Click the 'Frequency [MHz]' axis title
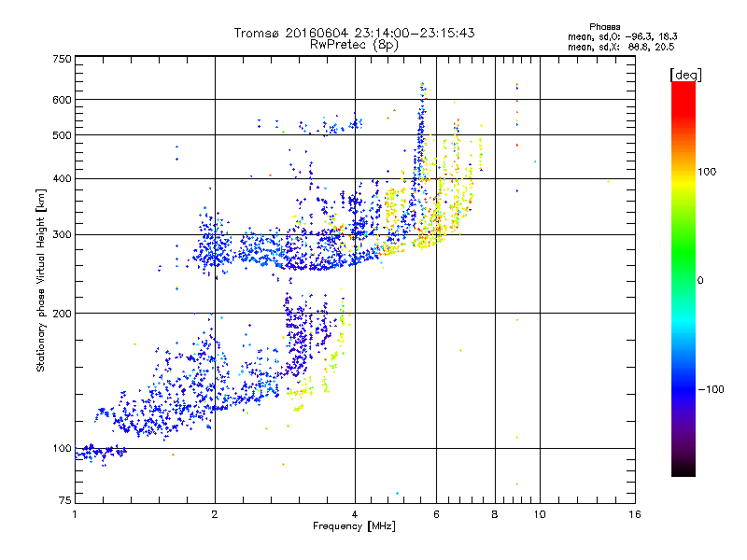 coord(354,526)
